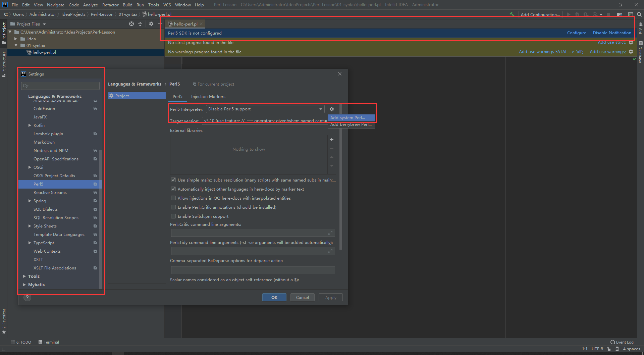Viewport: 644px width, 355px height.
Task: Click the locate target icon in Project panel
Action: coord(131,24)
